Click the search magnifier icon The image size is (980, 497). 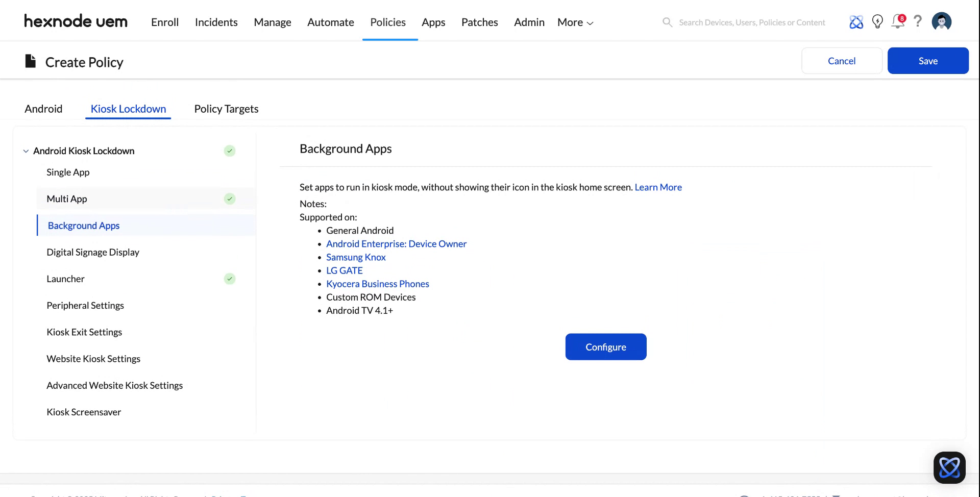[667, 22]
